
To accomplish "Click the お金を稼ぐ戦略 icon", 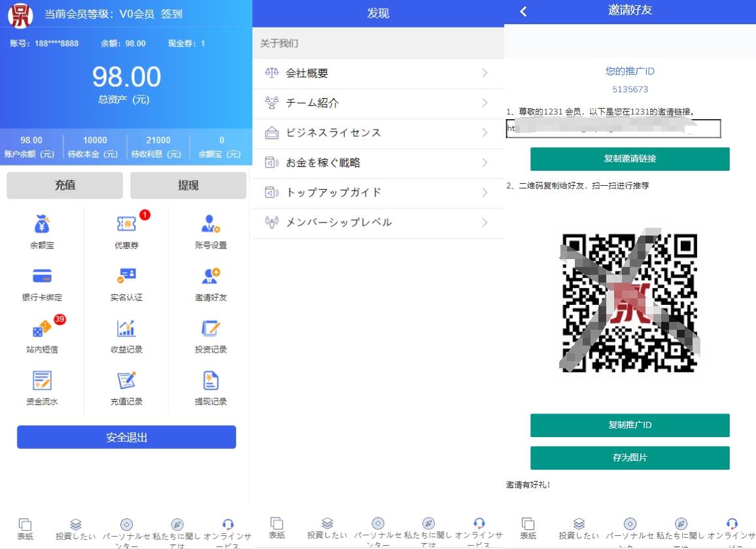I will [x=272, y=162].
